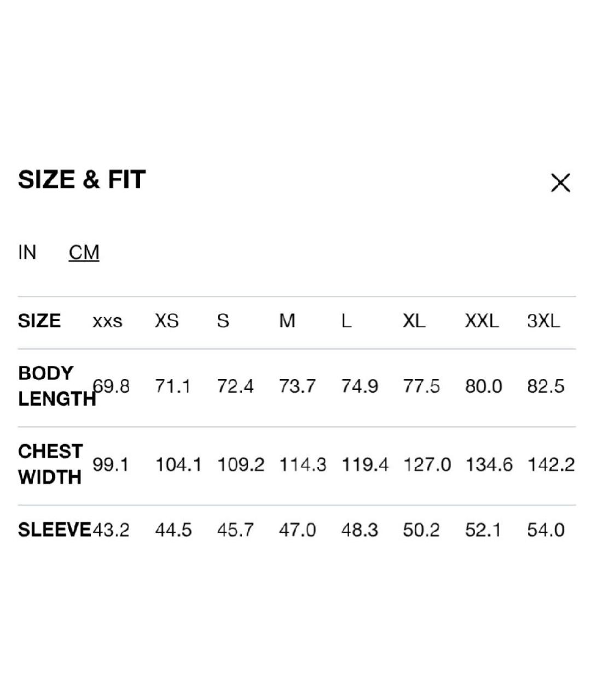Click the Size & Fit heading
The height and width of the screenshot is (700, 591).
click(82, 180)
